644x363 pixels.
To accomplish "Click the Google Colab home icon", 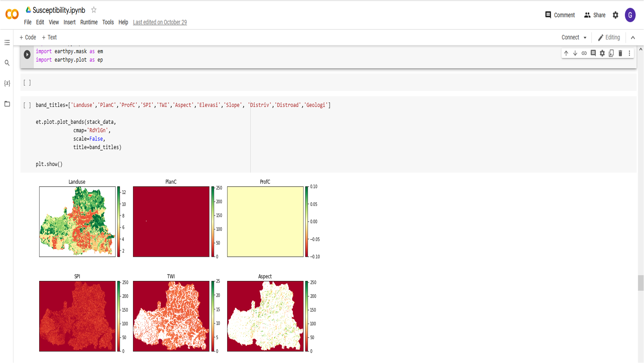I will pyautogui.click(x=12, y=14).
